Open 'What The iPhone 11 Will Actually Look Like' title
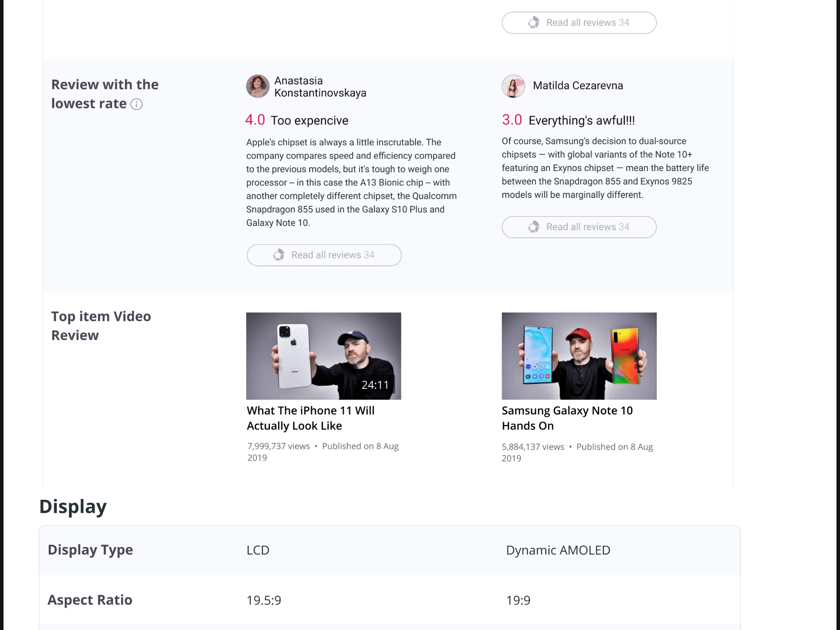 [x=311, y=418]
